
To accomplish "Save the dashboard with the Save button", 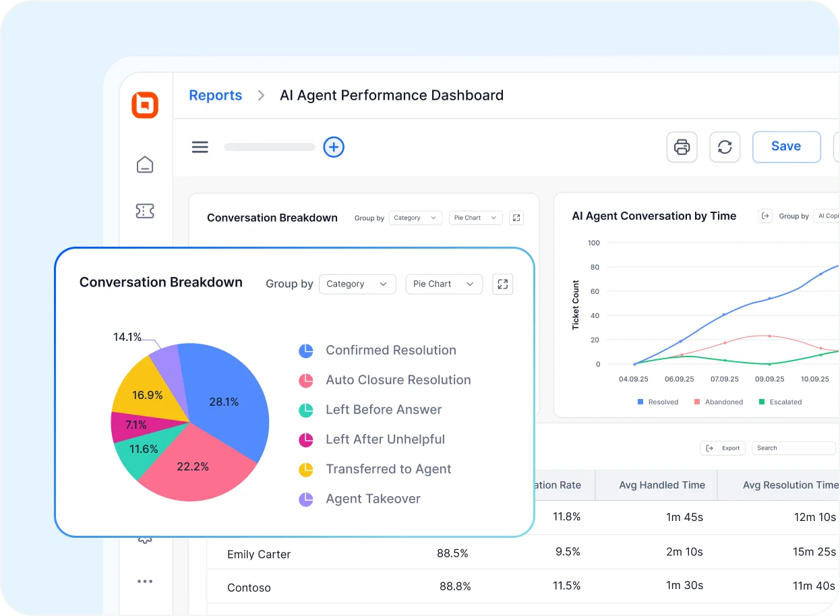I will click(x=786, y=147).
